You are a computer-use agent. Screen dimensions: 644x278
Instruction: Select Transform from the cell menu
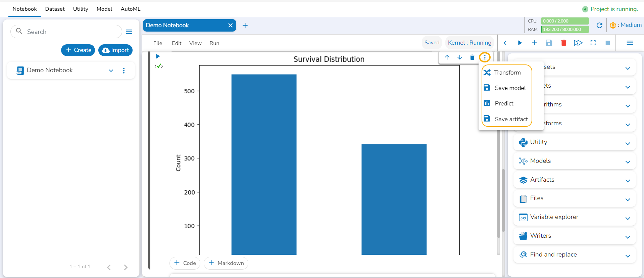coord(507,73)
